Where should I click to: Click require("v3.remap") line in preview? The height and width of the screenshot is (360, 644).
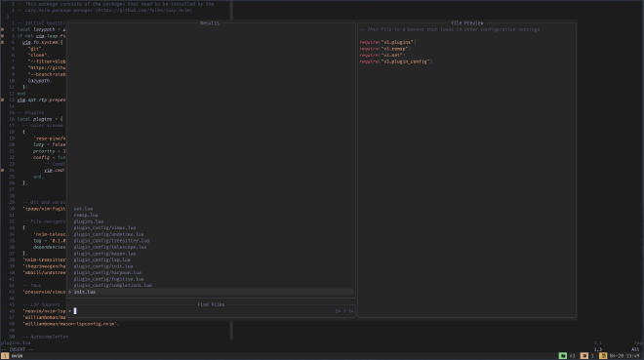[384, 49]
